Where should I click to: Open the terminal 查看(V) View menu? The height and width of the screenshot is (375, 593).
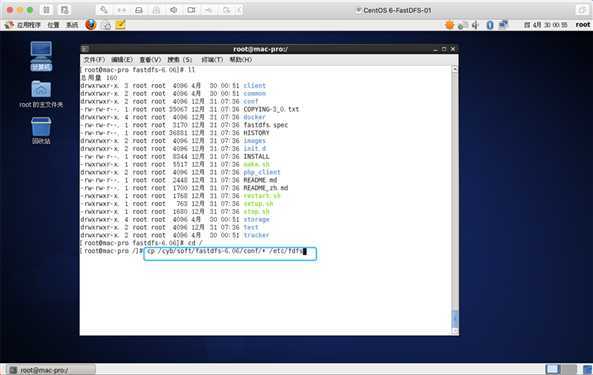(x=150, y=60)
